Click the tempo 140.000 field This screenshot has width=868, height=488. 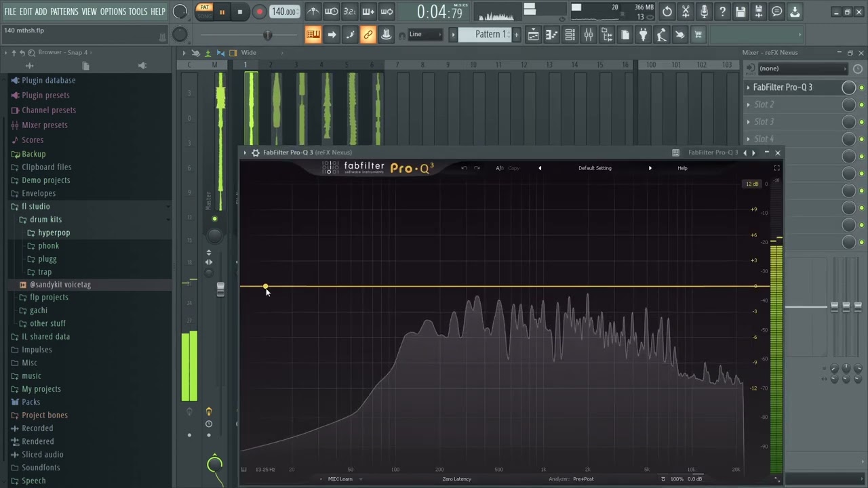[x=284, y=12]
